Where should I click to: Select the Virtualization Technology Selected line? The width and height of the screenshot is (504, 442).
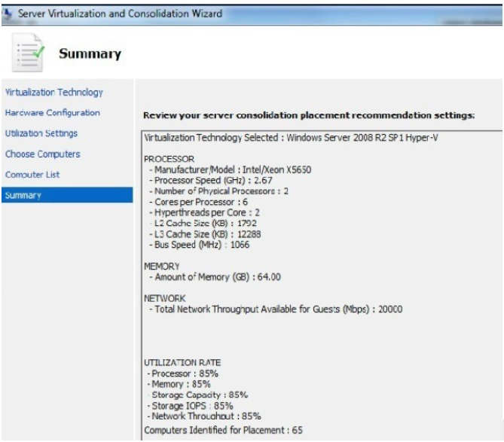(x=291, y=138)
